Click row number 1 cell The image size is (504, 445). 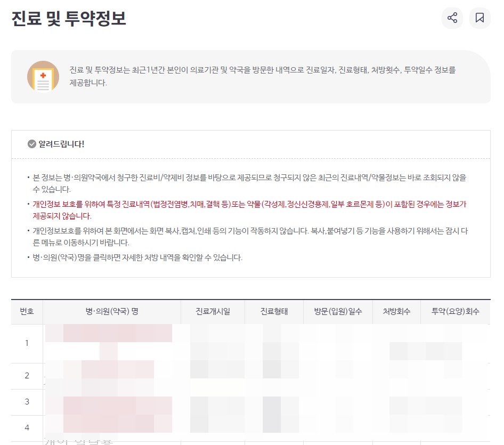27,343
